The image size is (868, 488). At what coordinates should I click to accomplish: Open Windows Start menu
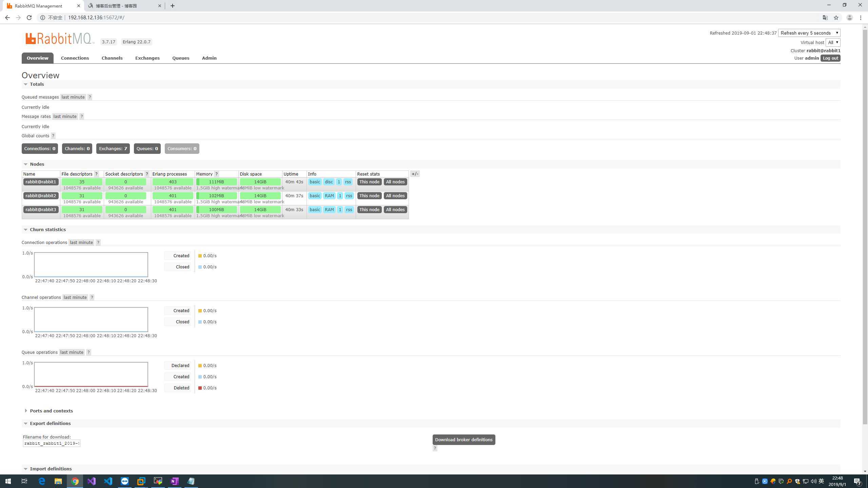[x=8, y=481]
